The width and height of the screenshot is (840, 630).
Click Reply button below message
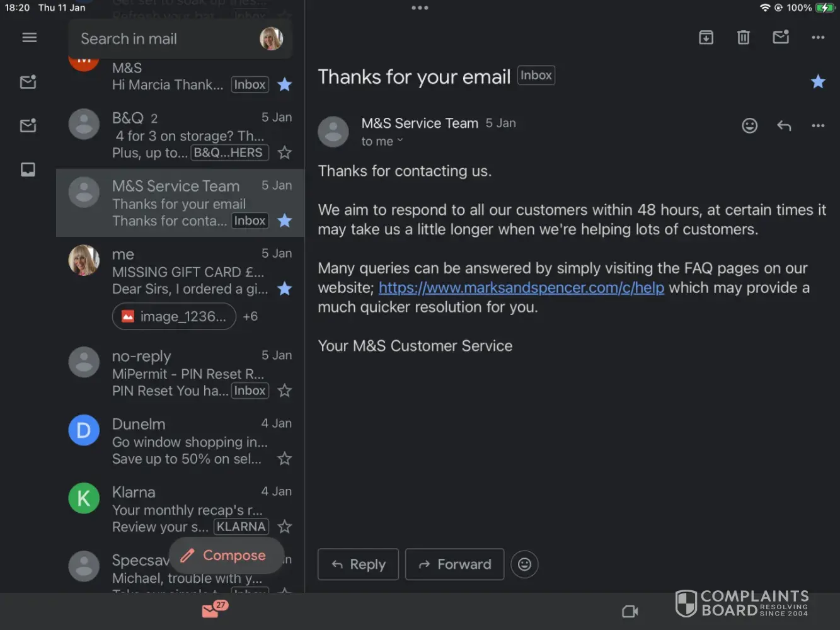tap(358, 564)
